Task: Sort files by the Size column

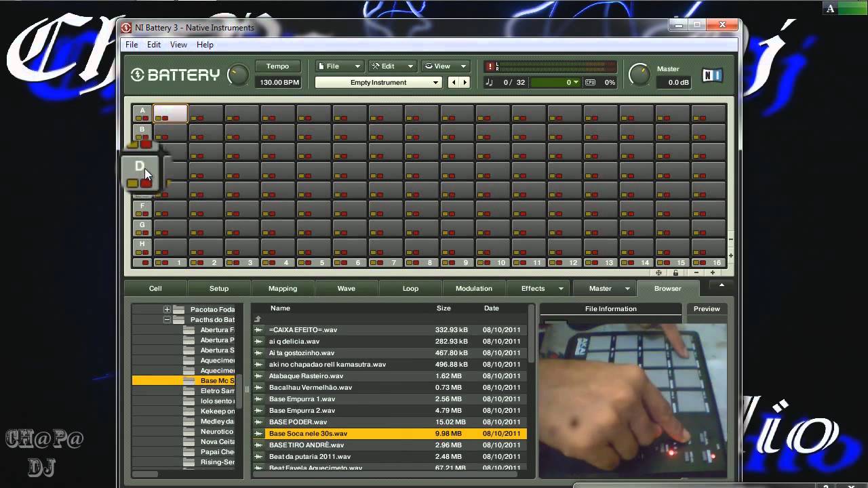Action: pos(443,308)
